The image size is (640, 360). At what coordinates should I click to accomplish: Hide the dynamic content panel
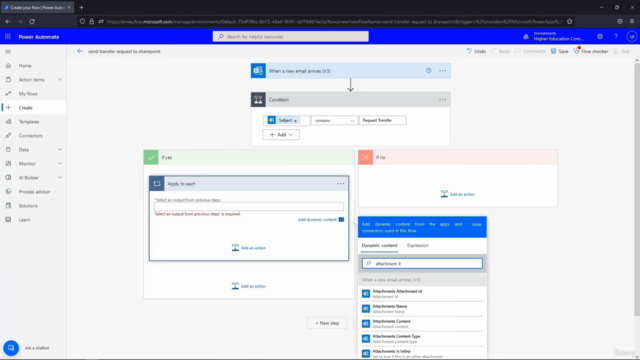click(x=476, y=224)
